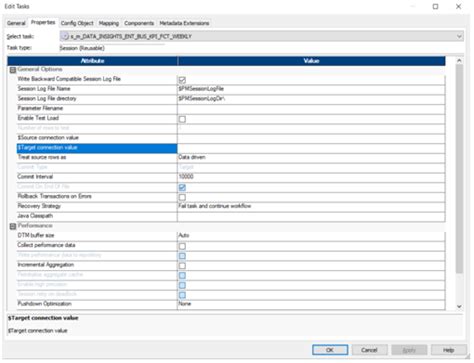The width and height of the screenshot is (474, 363).
Task: Toggle Session retry on deadlock checkbox
Action: click(x=182, y=295)
